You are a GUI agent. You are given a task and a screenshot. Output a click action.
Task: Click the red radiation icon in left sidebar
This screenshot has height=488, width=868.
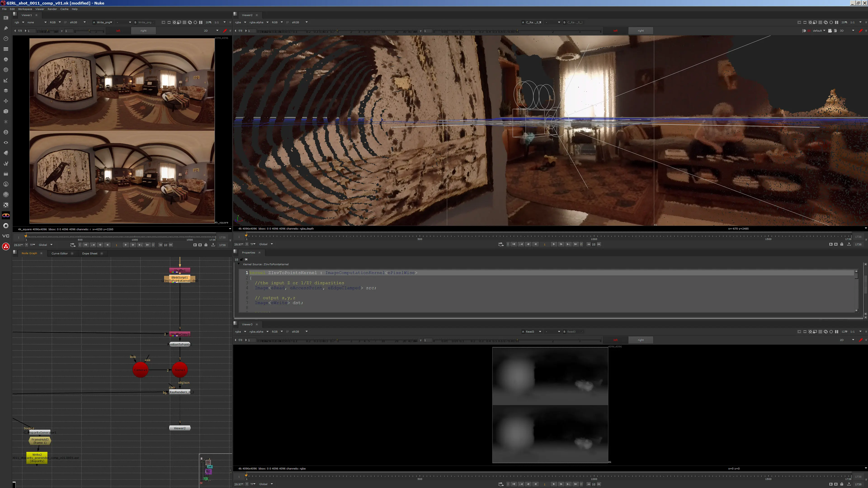point(6,246)
